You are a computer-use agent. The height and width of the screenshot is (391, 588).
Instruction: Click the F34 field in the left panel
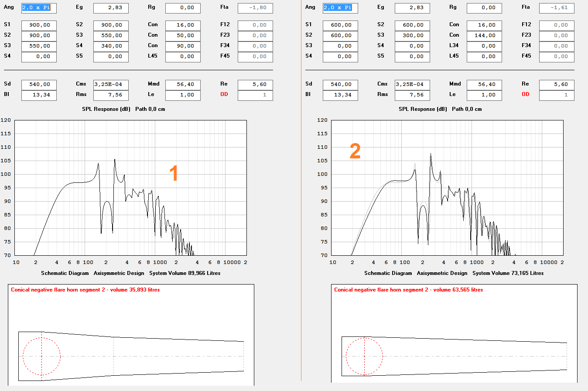pyautogui.click(x=255, y=46)
